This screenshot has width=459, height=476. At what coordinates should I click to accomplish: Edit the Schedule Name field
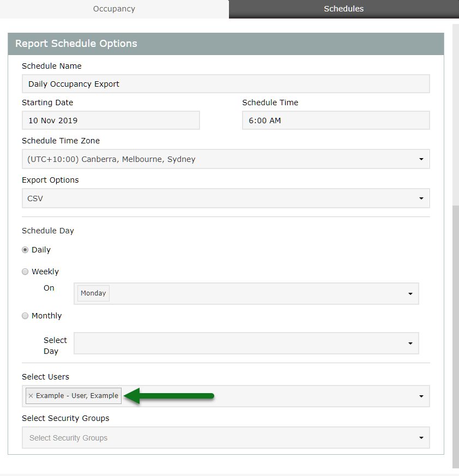[x=226, y=84]
